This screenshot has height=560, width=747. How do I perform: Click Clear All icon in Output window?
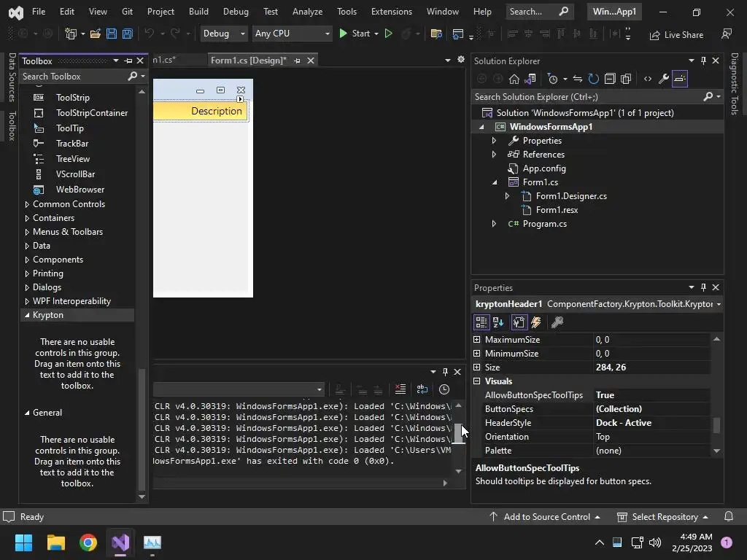coord(400,389)
